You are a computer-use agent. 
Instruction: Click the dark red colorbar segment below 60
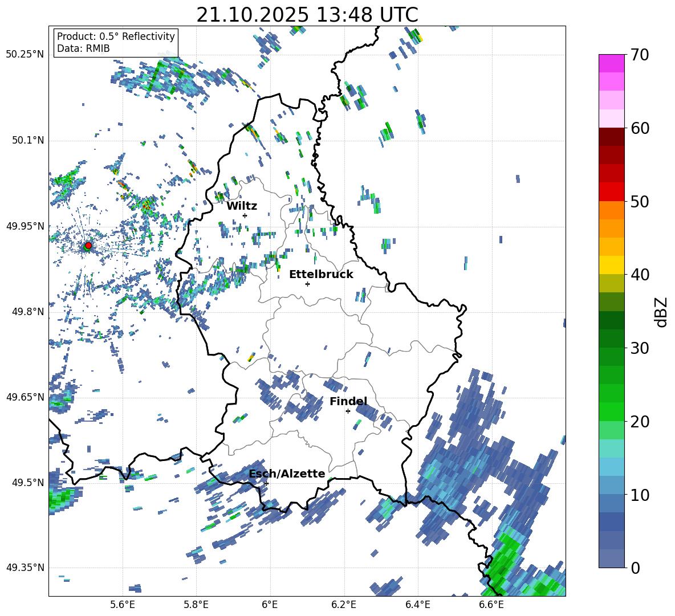611,136
